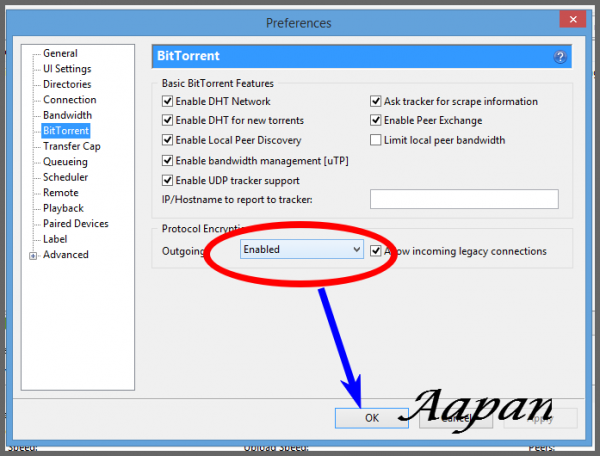Toggle Allow incoming legacy connections
This screenshot has height=456, width=600.
pyautogui.click(x=375, y=251)
